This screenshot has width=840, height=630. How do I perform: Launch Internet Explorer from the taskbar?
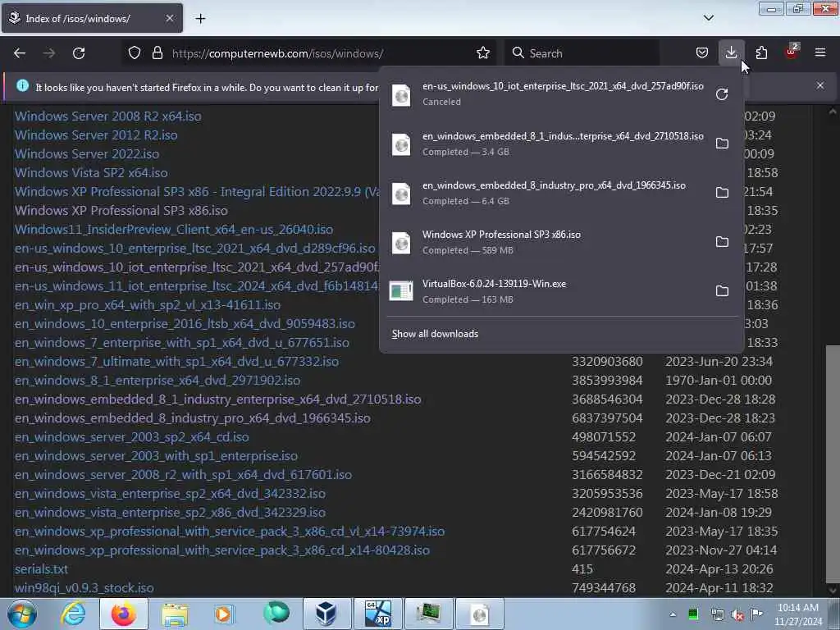click(73, 614)
